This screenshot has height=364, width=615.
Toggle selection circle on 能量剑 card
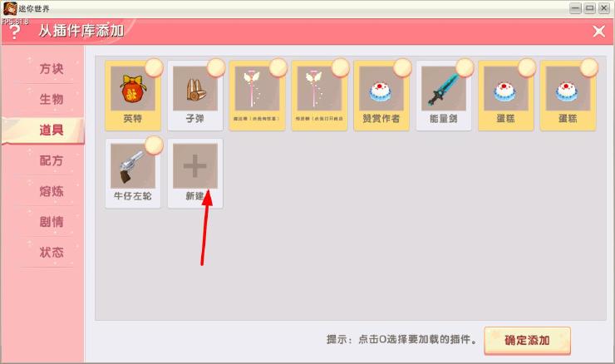pos(465,68)
